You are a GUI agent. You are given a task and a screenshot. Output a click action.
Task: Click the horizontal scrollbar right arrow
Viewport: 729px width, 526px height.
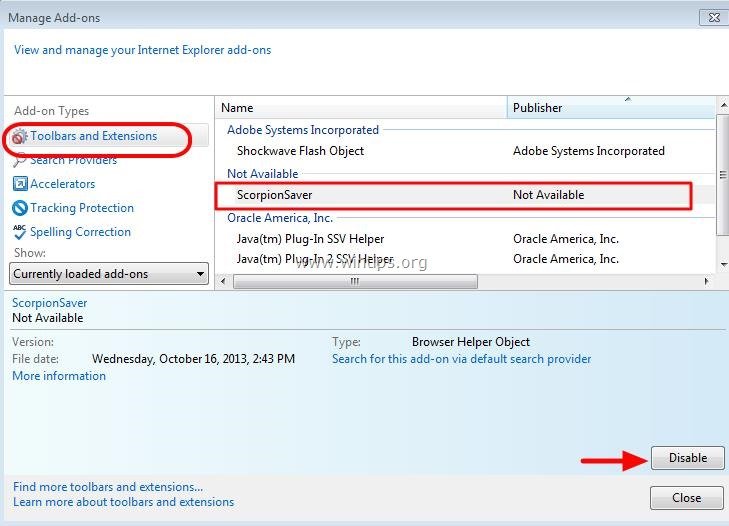[708, 282]
